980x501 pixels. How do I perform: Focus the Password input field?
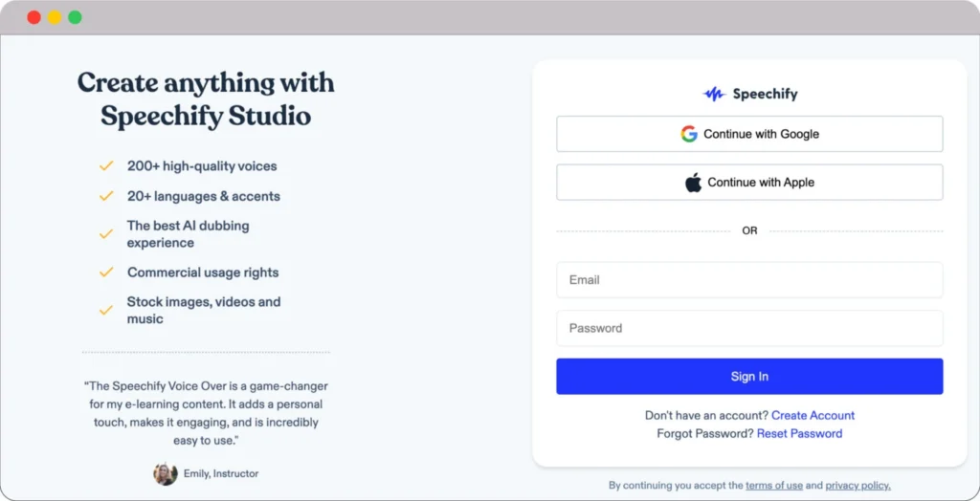749,328
